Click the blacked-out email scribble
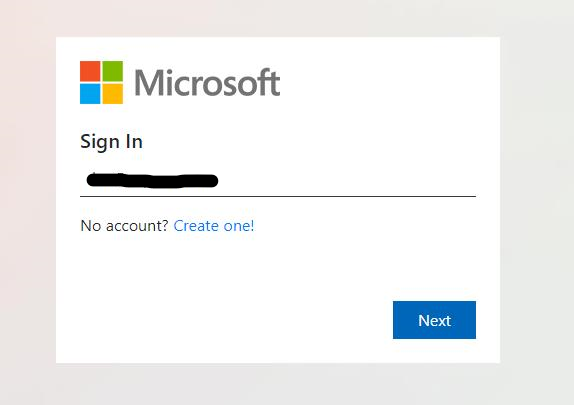 [x=152, y=180]
